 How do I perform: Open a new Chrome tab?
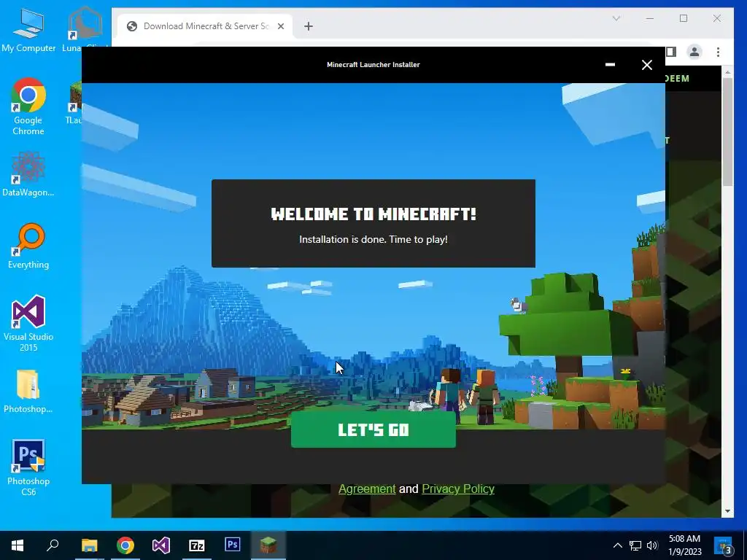(x=309, y=26)
